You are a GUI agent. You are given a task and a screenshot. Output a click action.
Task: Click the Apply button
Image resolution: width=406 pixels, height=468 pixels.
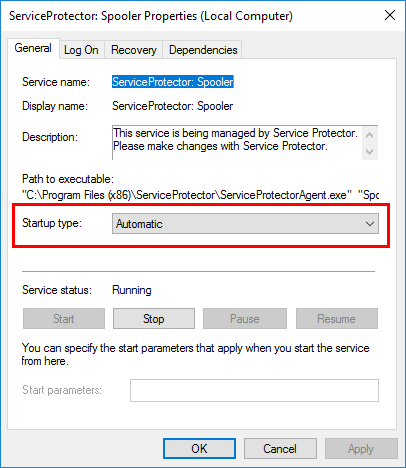click(361, 449)
